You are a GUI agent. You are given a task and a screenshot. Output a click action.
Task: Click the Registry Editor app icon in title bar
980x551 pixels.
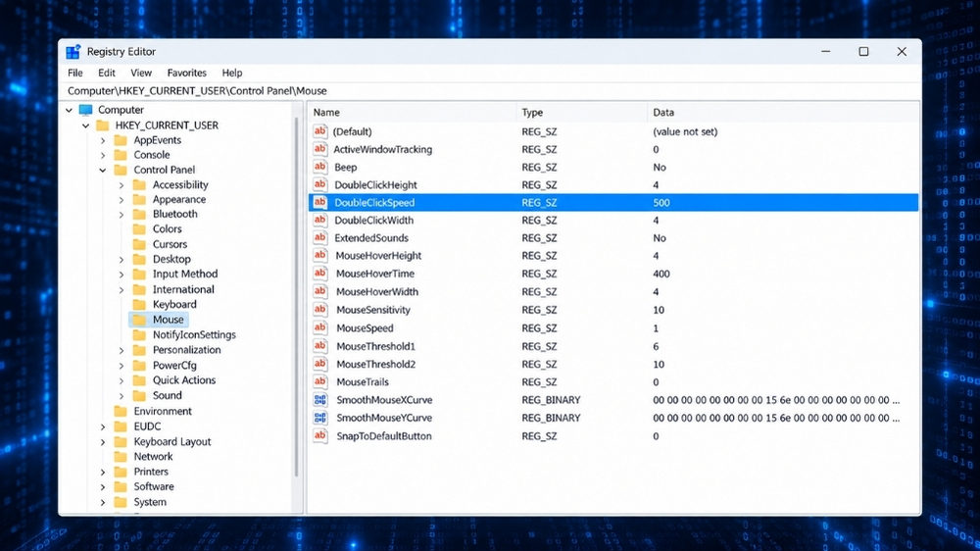point(73,52)
